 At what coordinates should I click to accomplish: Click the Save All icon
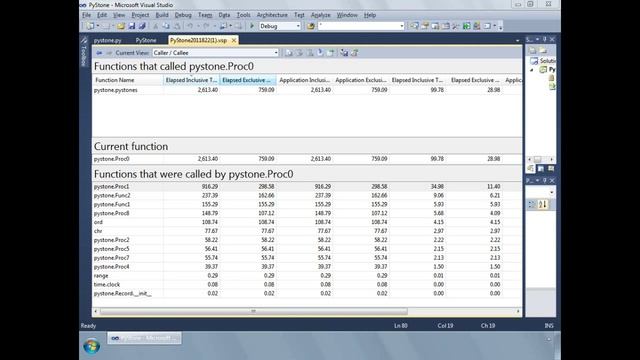[x=142, y=26]
